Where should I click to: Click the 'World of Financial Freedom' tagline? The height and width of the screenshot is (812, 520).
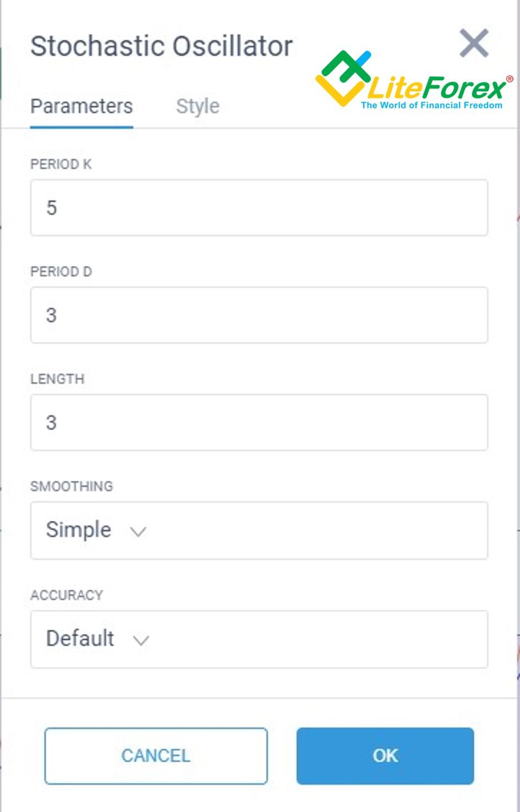pos(431,105)
